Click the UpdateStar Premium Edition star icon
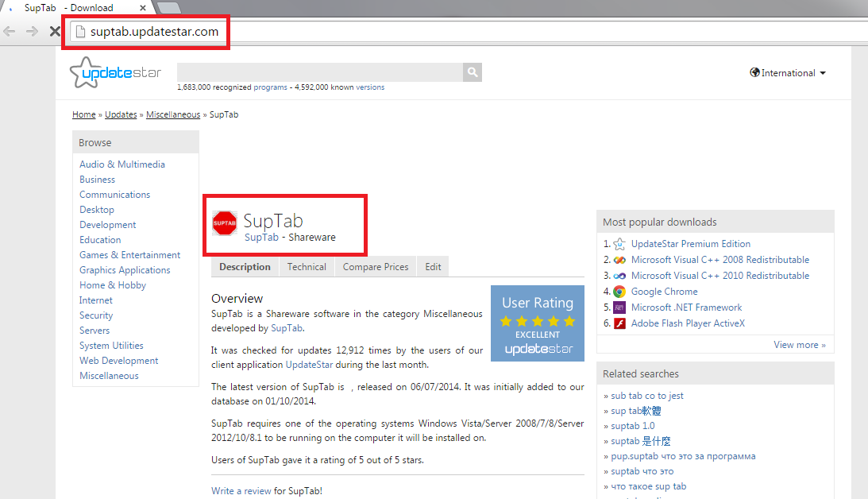Image resolution: width=868 pixels, height=499 pixels. (619, 244)
